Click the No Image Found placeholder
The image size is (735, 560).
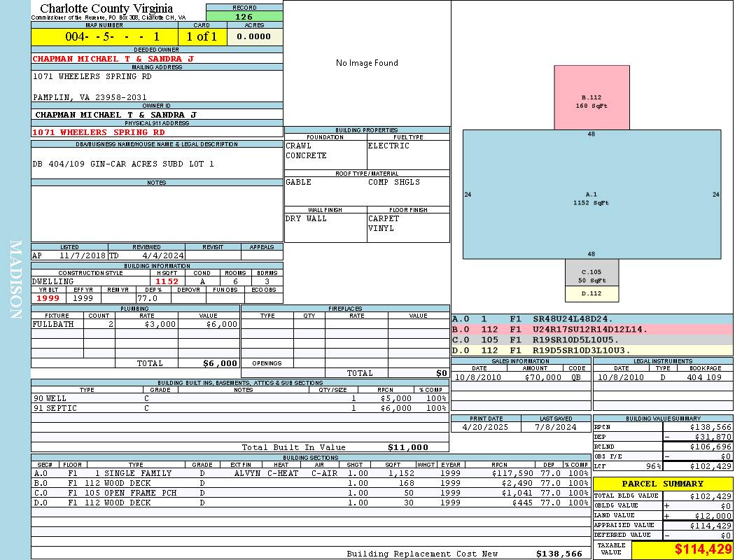(367, 63)
